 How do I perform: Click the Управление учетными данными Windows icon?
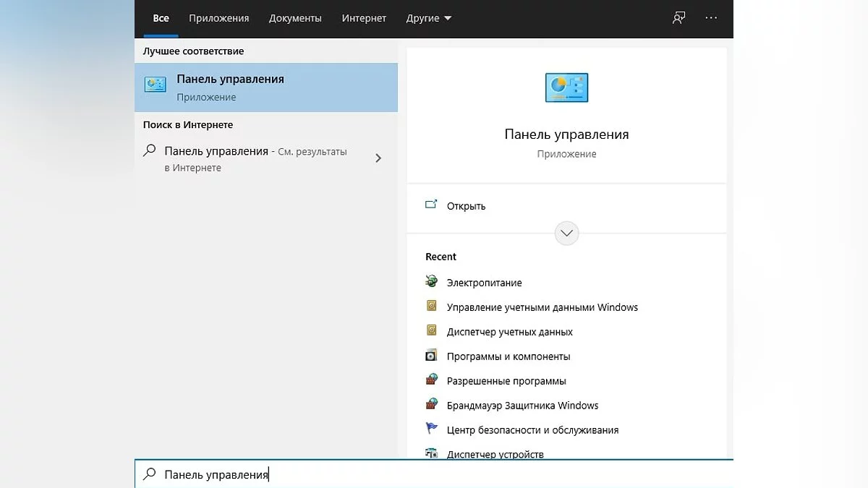(432, 306)
